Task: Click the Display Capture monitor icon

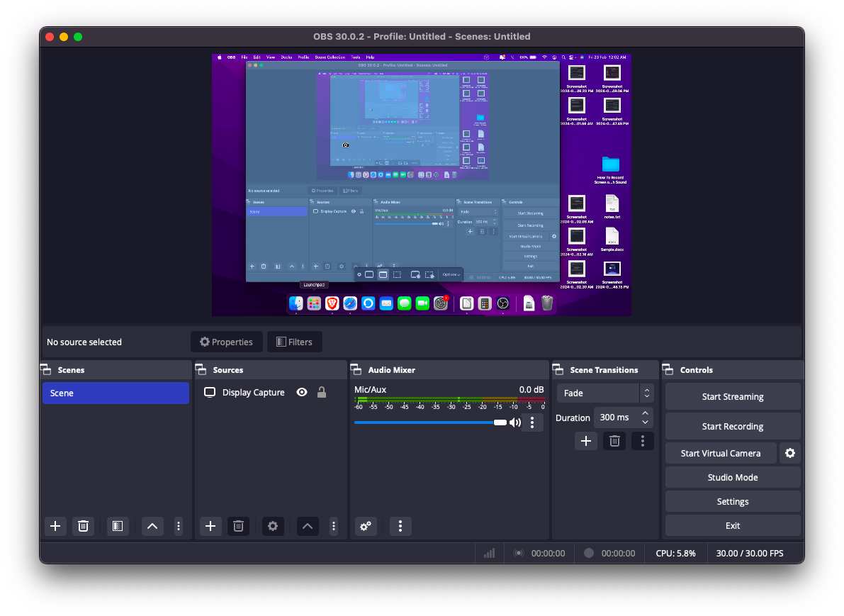Action: 210,393
